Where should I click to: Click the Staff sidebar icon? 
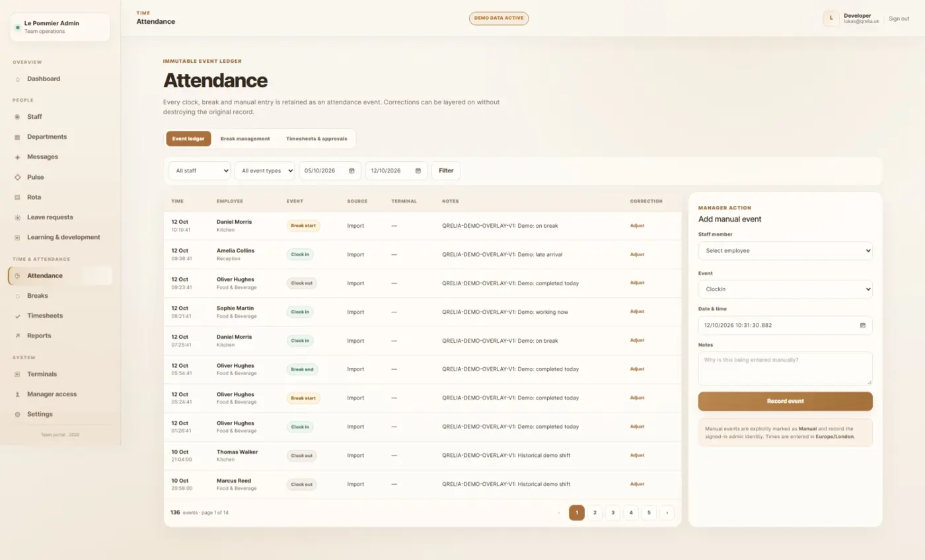pyautogui.click(x=17, y=117)
